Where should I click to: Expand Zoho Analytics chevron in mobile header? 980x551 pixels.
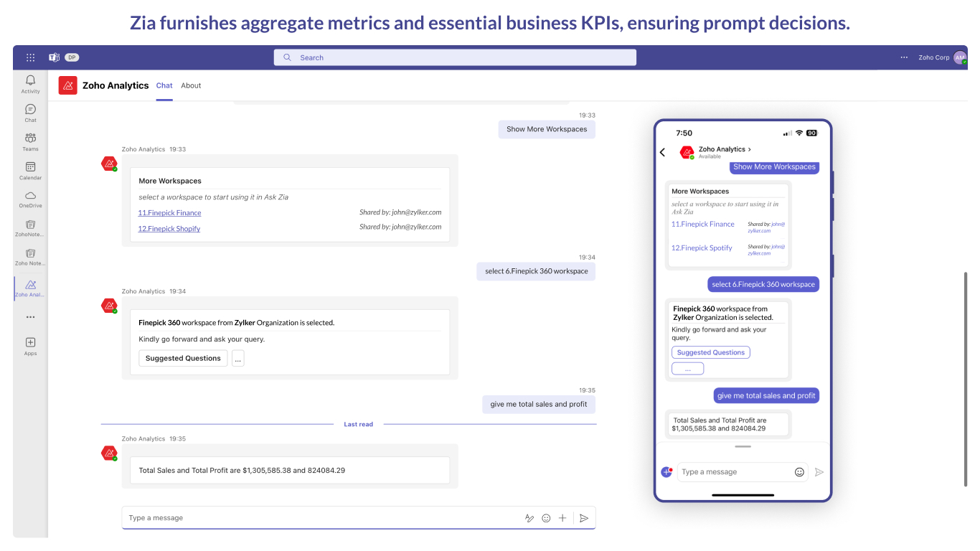[749, 149]
